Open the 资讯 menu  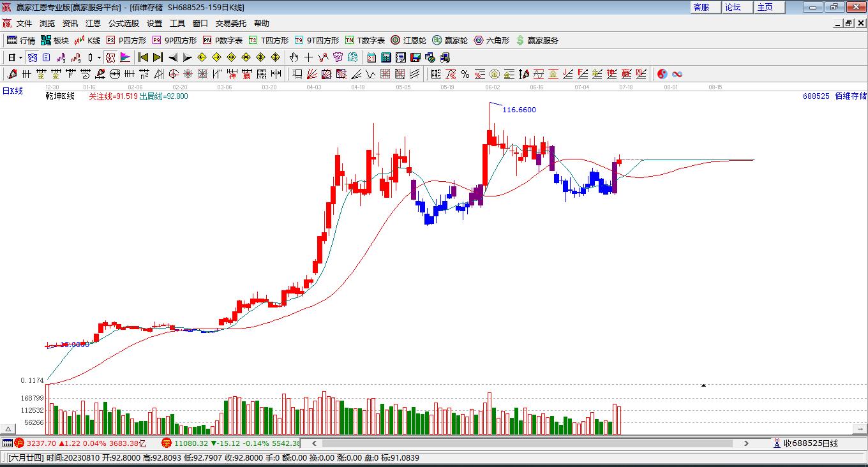tap(70, 24)
